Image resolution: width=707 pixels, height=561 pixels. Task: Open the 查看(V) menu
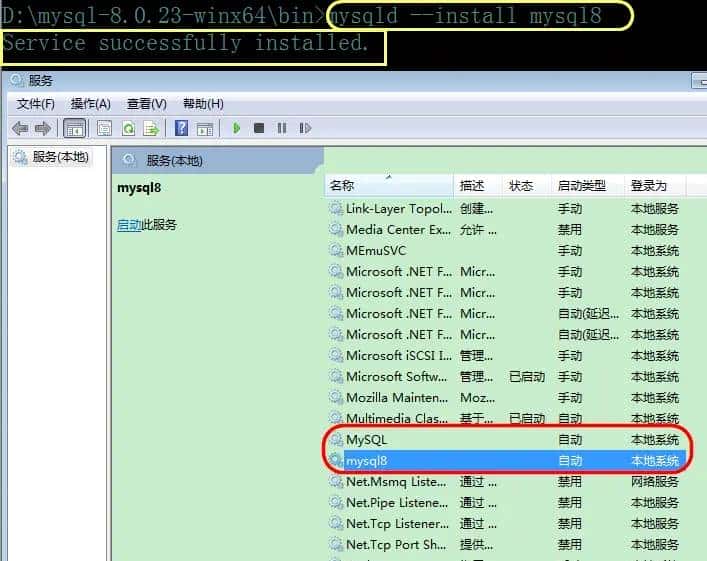click(147, 104)
